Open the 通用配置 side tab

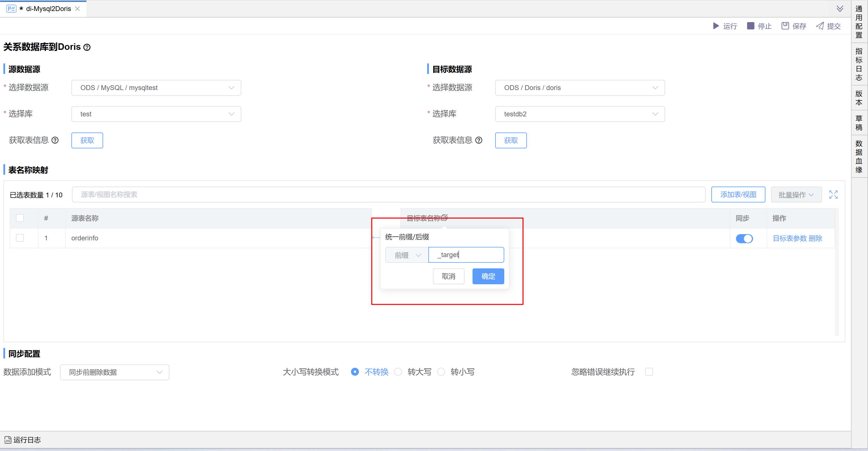(x=859, y=22)
